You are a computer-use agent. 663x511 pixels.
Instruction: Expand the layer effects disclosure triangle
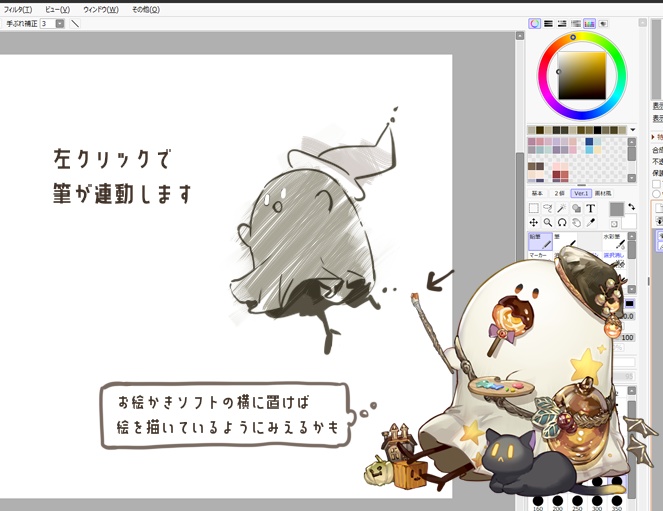[x=653, y=137]
